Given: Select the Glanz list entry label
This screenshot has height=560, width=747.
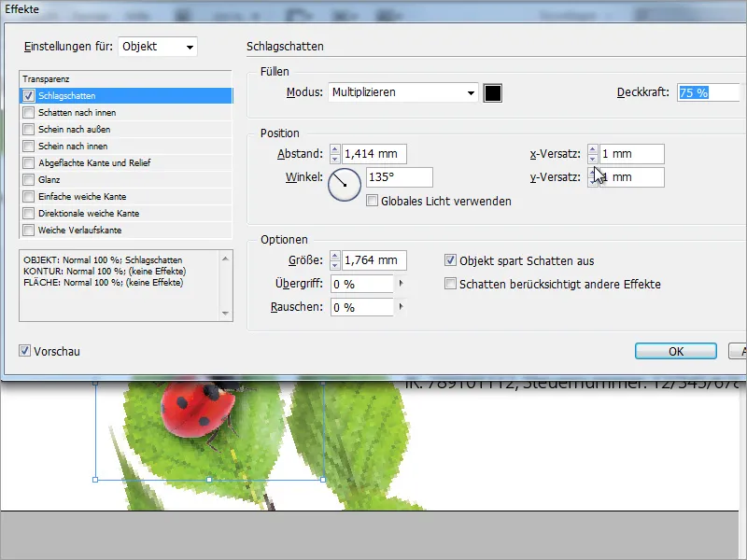Looking at the screenshot, I should tap(49, 179).
